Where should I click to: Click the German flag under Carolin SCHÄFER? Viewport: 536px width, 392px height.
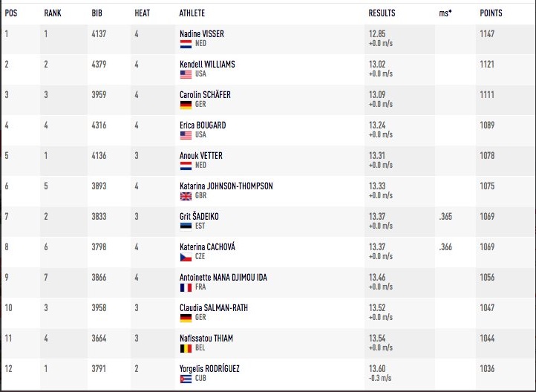[x=186, y=105]
